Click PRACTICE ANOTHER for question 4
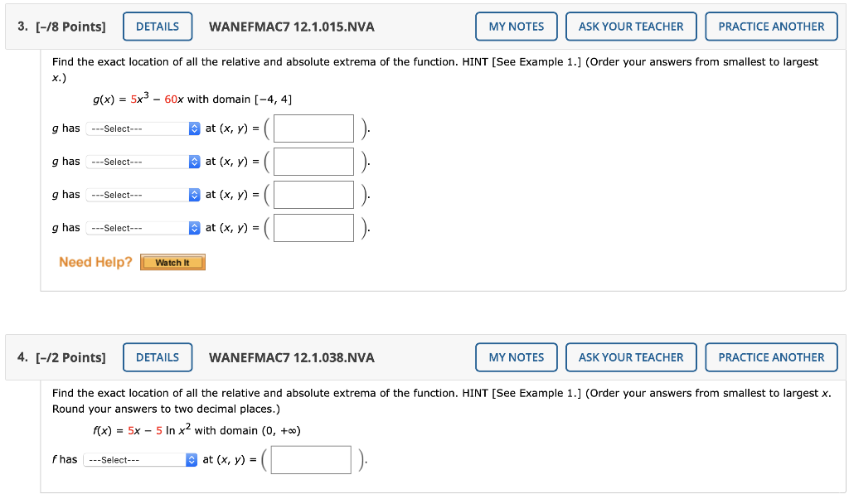 pyautogui.click(x=771, y=356)
